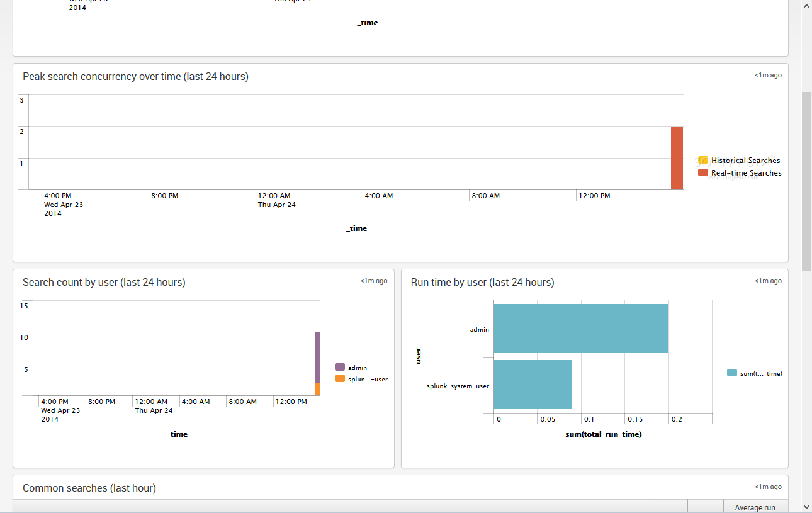This screenshot has height=513, width=812.
Task: Click the 'sum(t..._time)' legend label
Action: [761, 373]
